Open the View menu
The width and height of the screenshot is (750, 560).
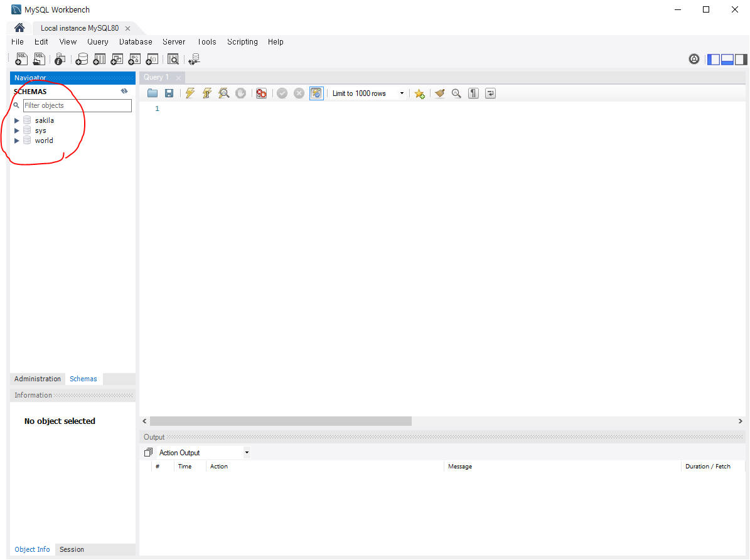pos(68,41)
